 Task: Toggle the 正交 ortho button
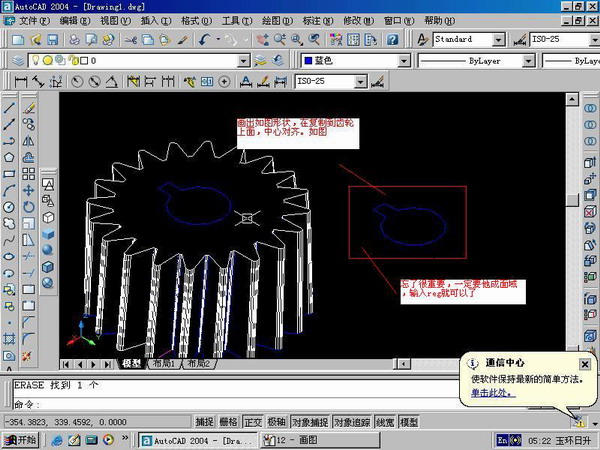[x=253, y=422]
